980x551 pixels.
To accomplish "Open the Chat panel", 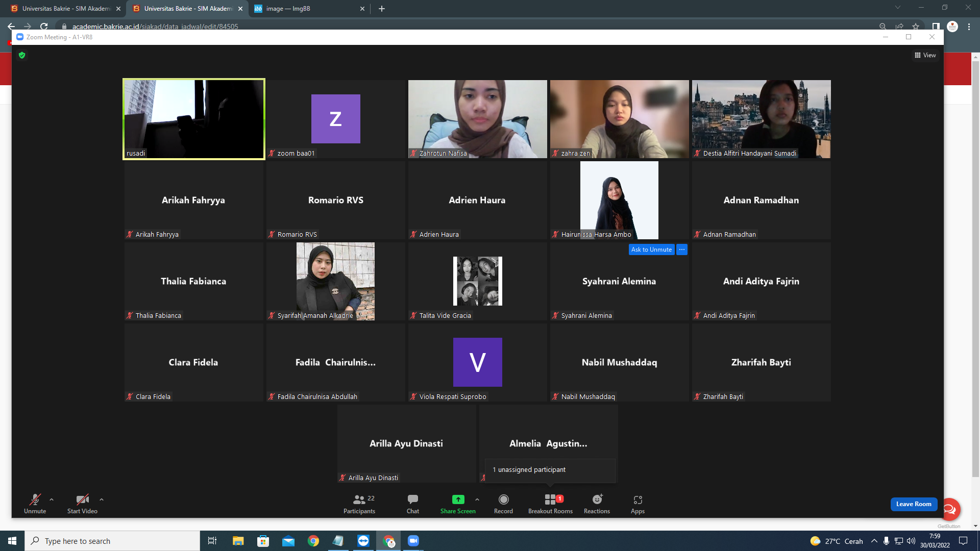I will [x=413, y=503].
